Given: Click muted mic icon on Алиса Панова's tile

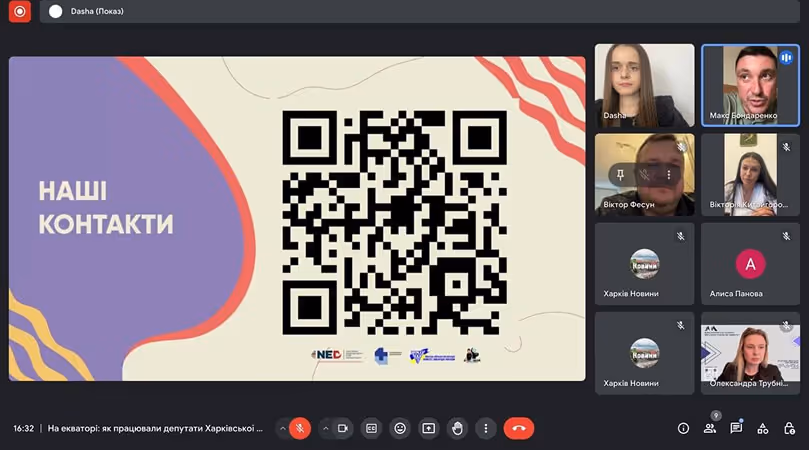Looking at the screenshot, I should (786, 236).
